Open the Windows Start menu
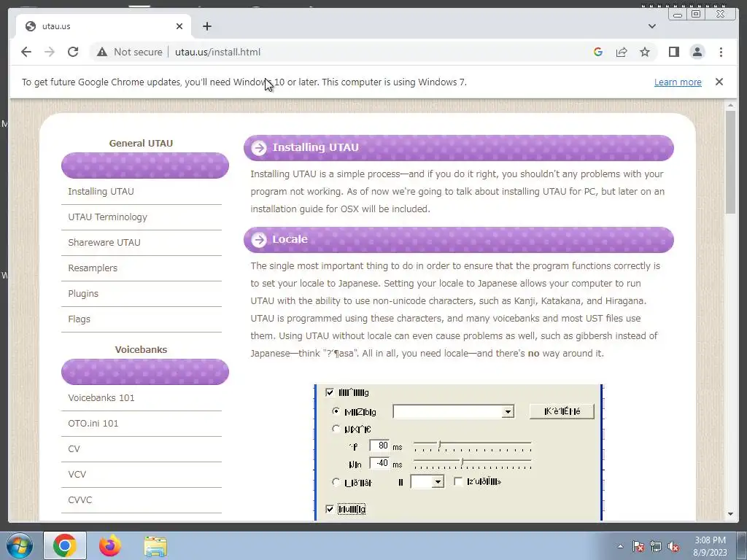This screenshot has width=747, height=560. (x=18, y=545)
